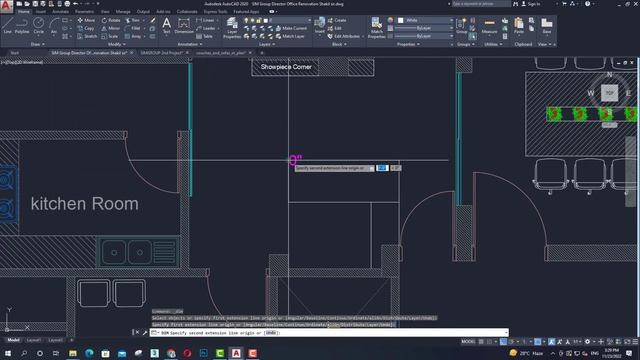Activate the Rotate command

(111, 20)
